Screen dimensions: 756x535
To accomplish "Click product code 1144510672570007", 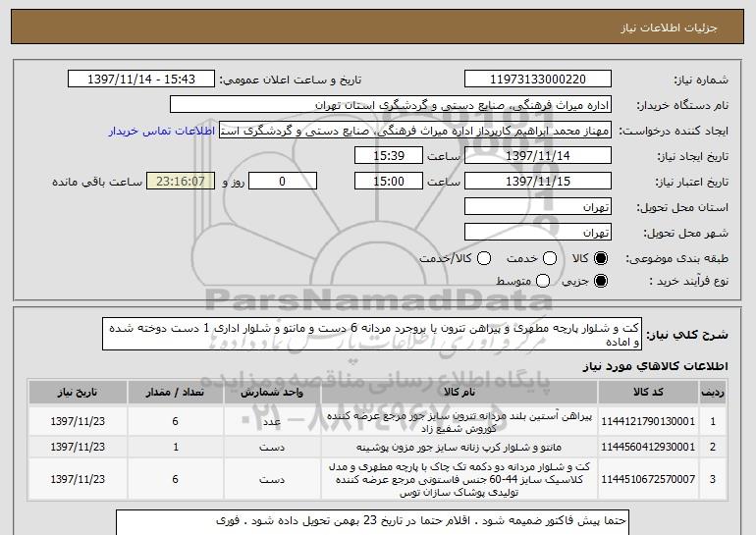I will 648,479.
